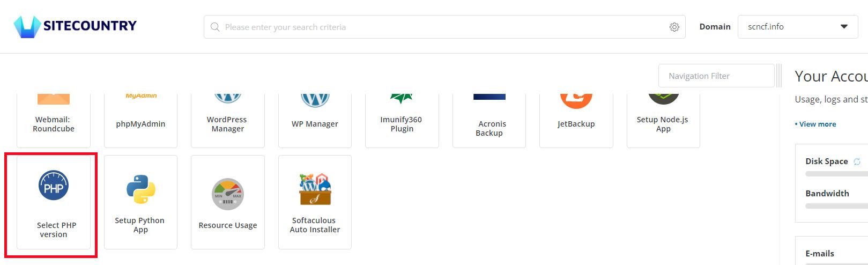
Task: Launch phpMyAdmin
Action: pyautogui.click(x=140, y=120)
